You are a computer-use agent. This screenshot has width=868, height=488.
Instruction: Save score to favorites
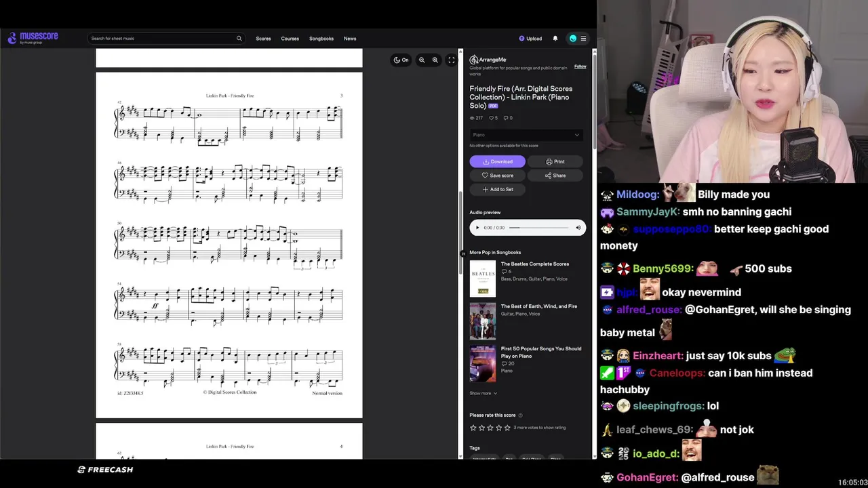click(x=497, y=176)
